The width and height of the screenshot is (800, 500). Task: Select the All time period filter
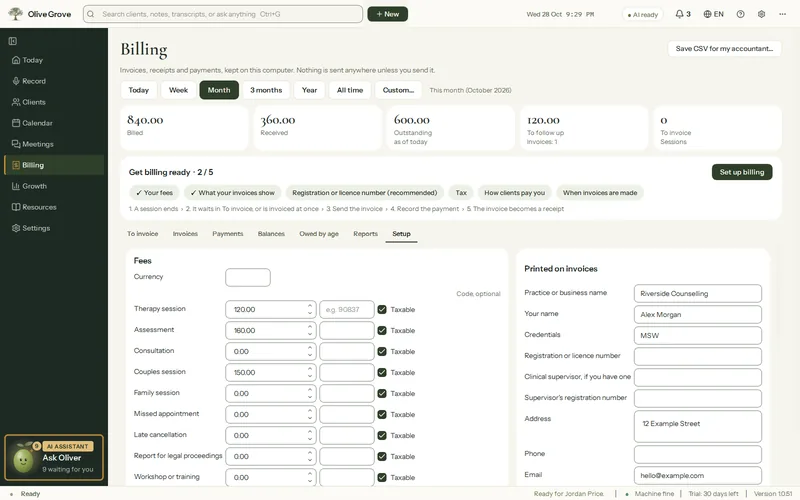349,90
